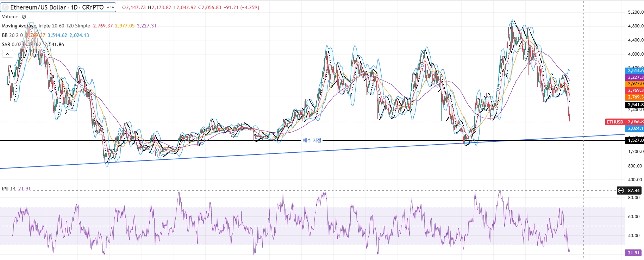
Task: Click the black 1,527 price axis label
Action: coord(635,140)
